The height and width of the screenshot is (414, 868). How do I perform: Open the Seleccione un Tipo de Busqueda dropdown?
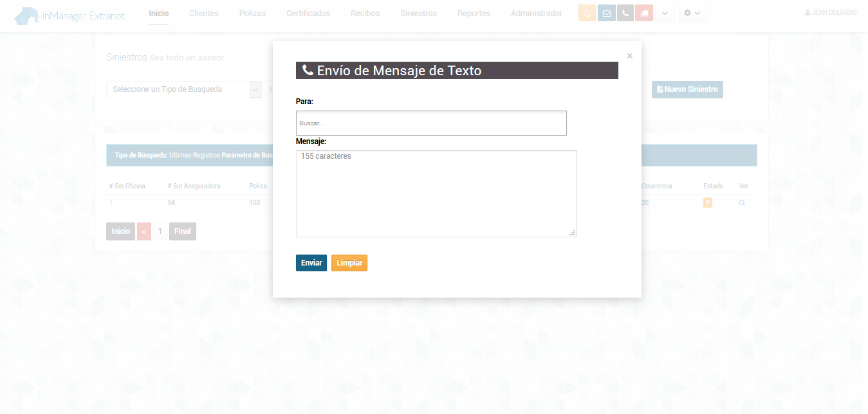(183, 89)
